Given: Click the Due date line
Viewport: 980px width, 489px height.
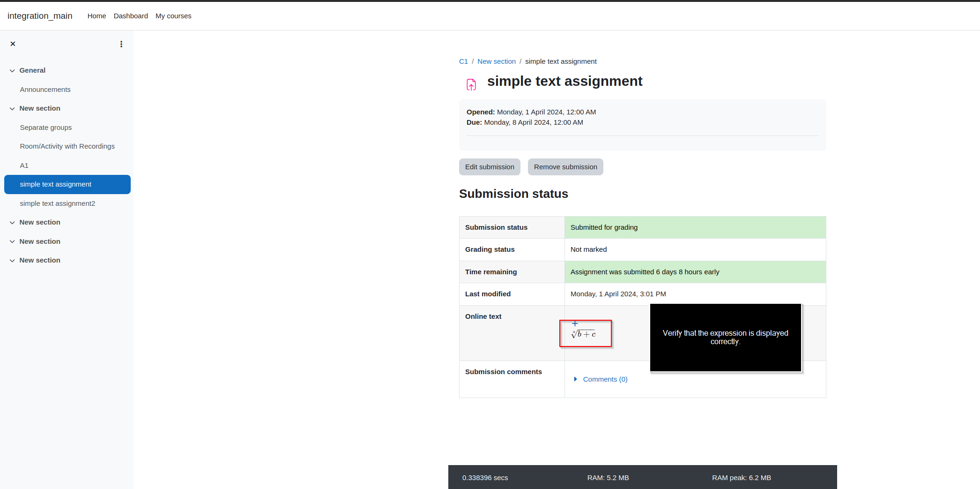Looking at the screenshot, I should [x=525, y=122].
